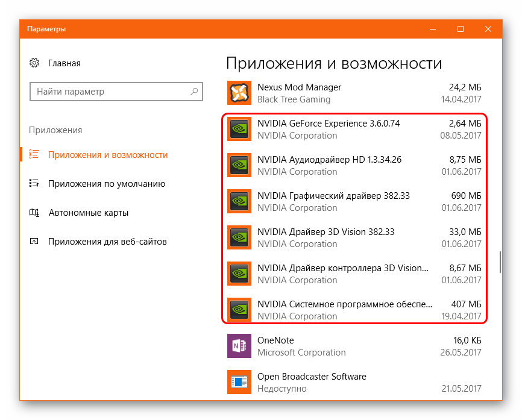Select NVIDIA Драйвер контроллера 3D Vision entry

pyautogui.click(x=354, y=274)
